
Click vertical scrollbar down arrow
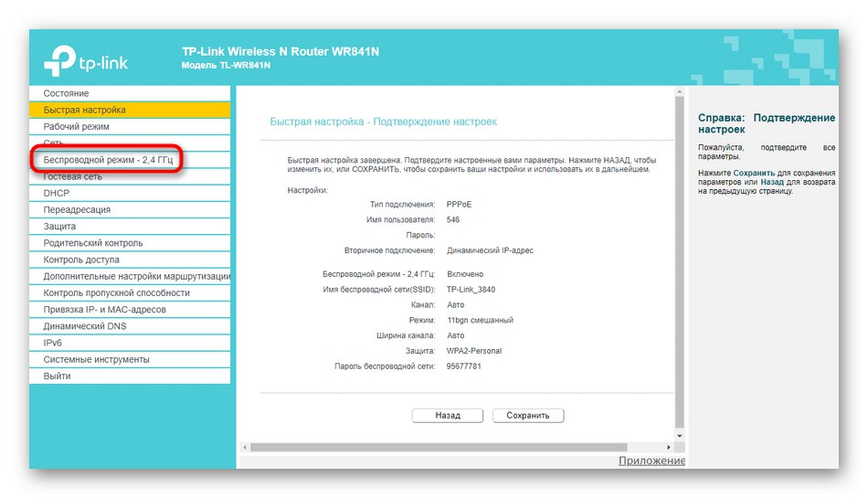tap(680, 436)
